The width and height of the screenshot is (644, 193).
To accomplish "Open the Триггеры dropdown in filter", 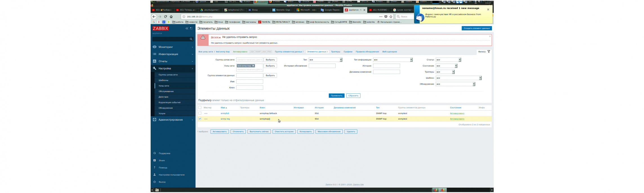I will [x=445, y=72].
